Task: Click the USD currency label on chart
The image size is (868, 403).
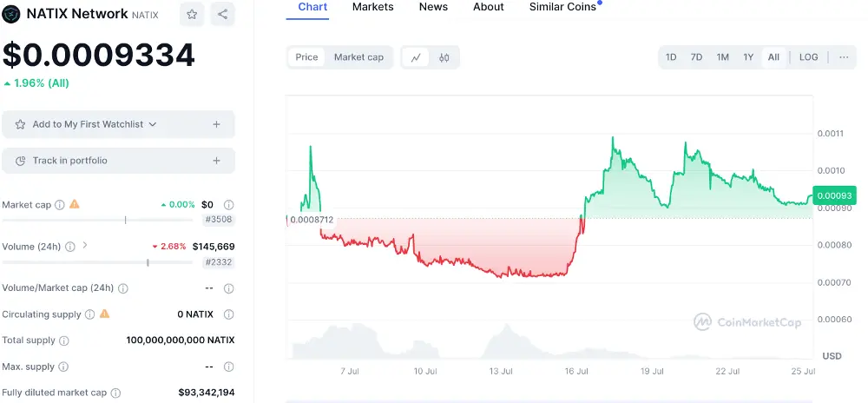Action: [x=832, y=356]
